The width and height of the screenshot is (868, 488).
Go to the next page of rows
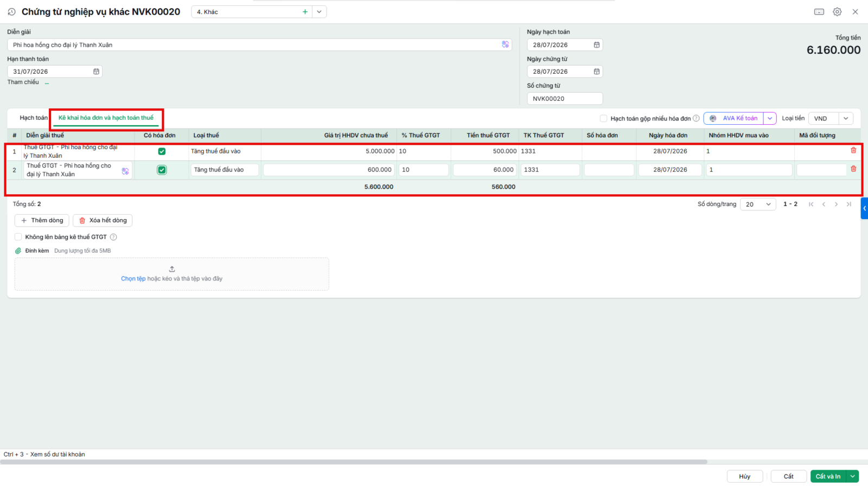tap(836, 204)
